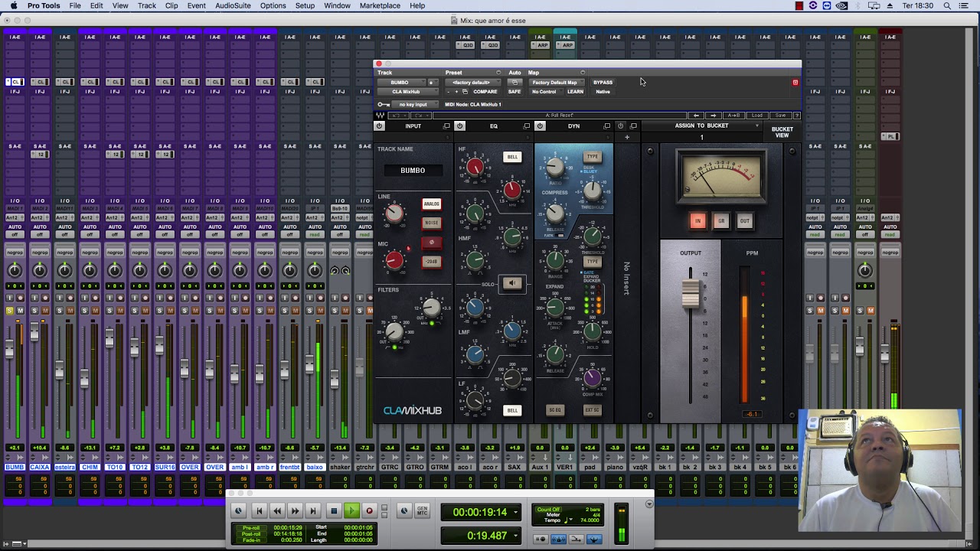Toggle the LF BELL button

(512, 410)
